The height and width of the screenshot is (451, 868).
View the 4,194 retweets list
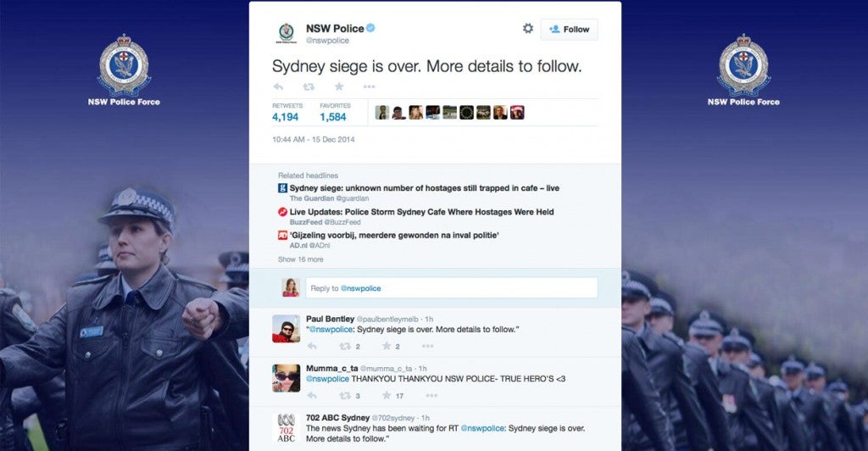(x=285, y=117)
